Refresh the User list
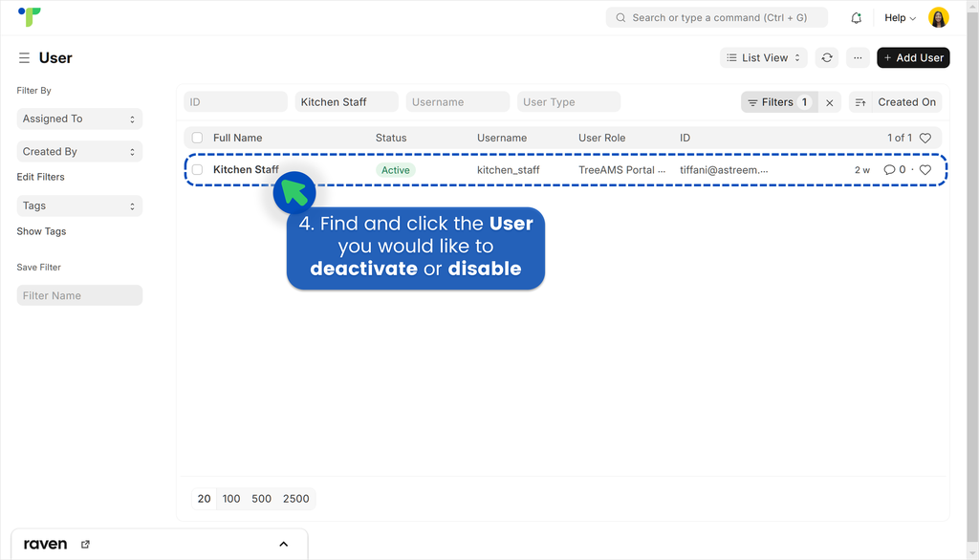Screen dimensions: 979x560 [827, 57]
